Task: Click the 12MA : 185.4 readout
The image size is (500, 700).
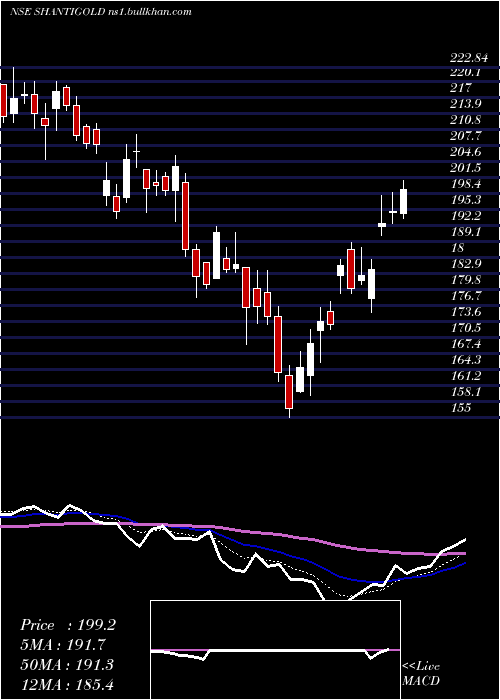Action: [66, 685]
